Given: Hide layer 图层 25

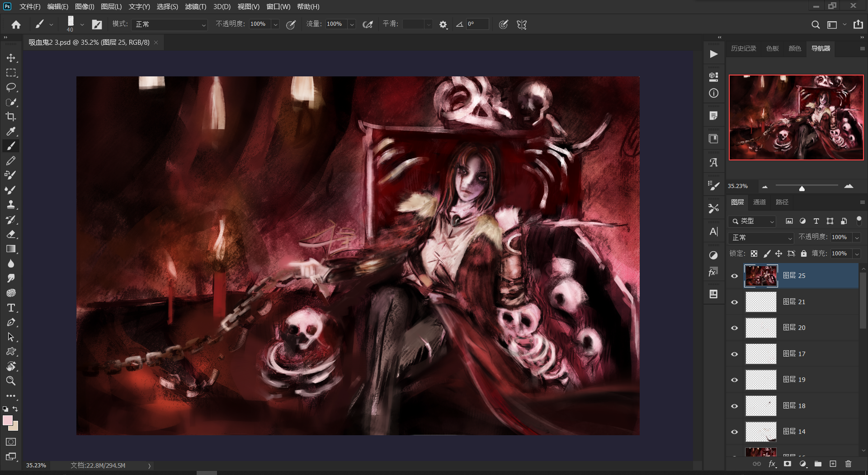Looking at the screenshot, I should pyautogui.click(x=735, y=276).
